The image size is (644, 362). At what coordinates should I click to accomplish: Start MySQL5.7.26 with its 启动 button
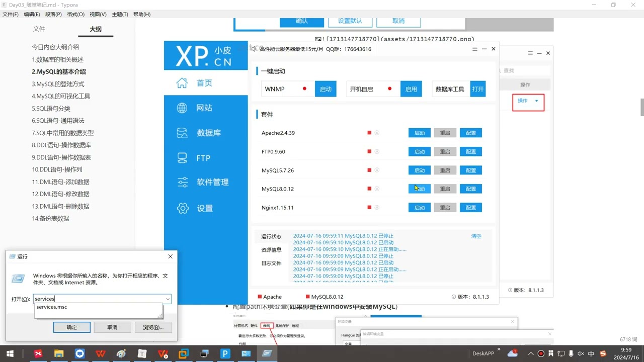point(420,170)
